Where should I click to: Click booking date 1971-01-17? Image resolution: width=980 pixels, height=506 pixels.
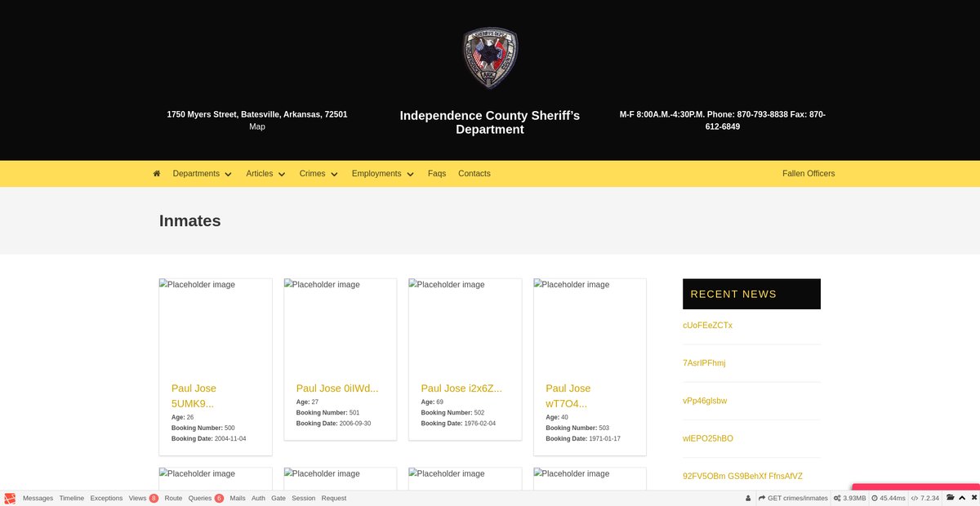tap(604, 438)
